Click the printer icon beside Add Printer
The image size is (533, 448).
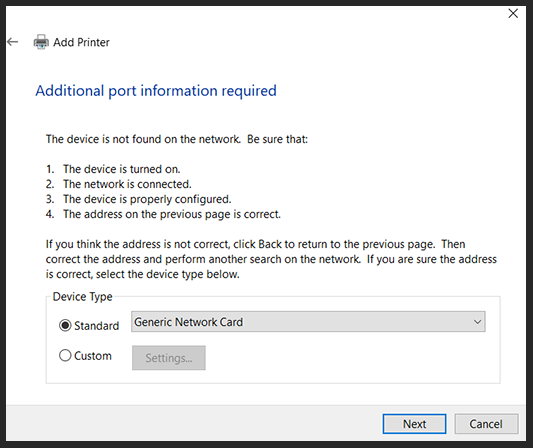point(41,42)
